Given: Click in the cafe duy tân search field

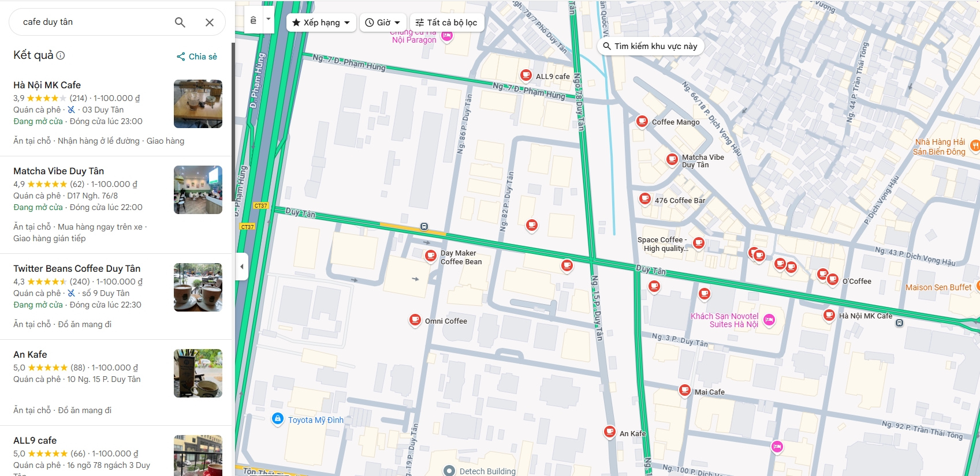Looking at the screenshot, I should click(x=92, y=22).
